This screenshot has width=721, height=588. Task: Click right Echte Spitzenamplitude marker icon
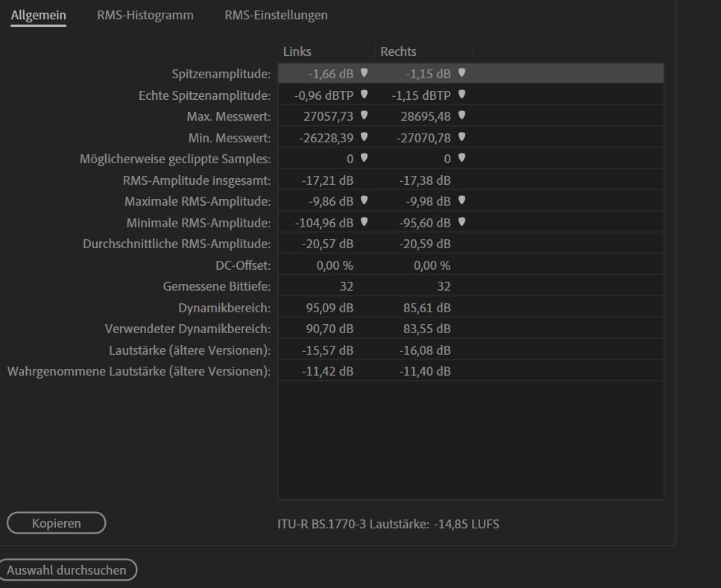(462, 95)
